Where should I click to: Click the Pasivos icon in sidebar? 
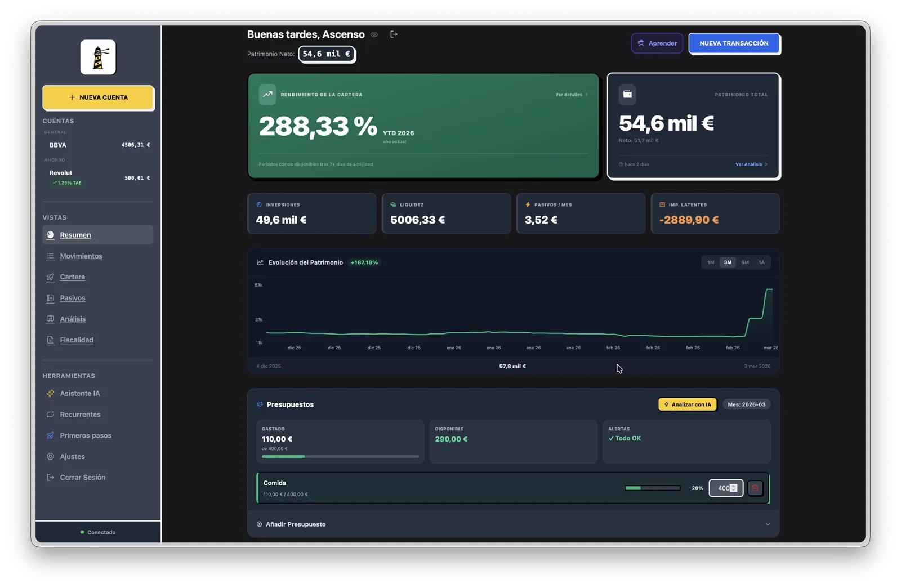pyautogui.click(x=51, y=298)
